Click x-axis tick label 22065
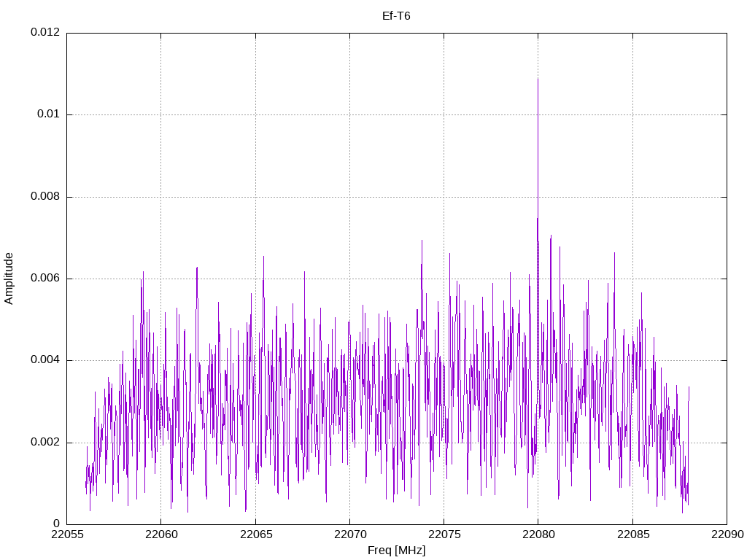The height and width of the screenshot is (560, 747). (255, 534)
